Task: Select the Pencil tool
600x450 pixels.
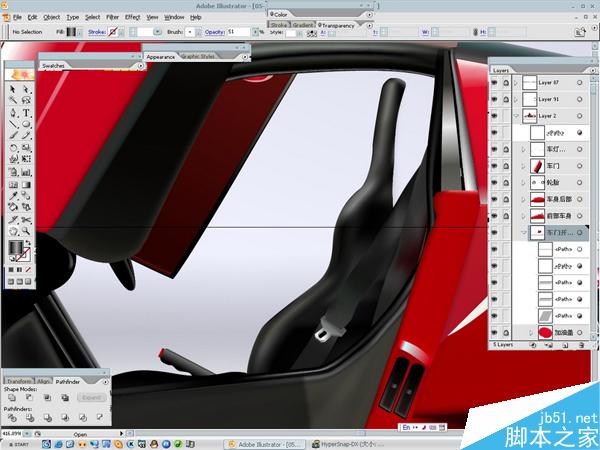Action: [x=26, y=135]
